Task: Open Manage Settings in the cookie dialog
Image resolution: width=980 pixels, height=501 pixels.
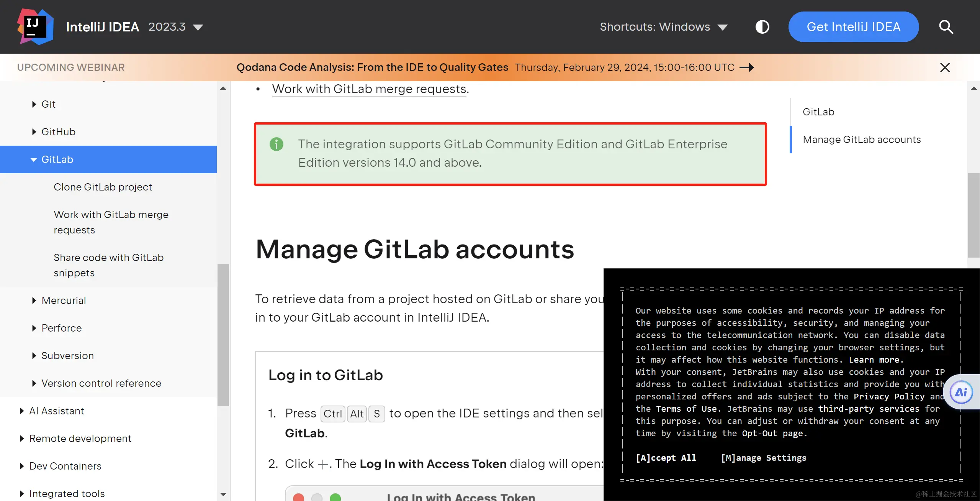Action: (x=764, y=458)
